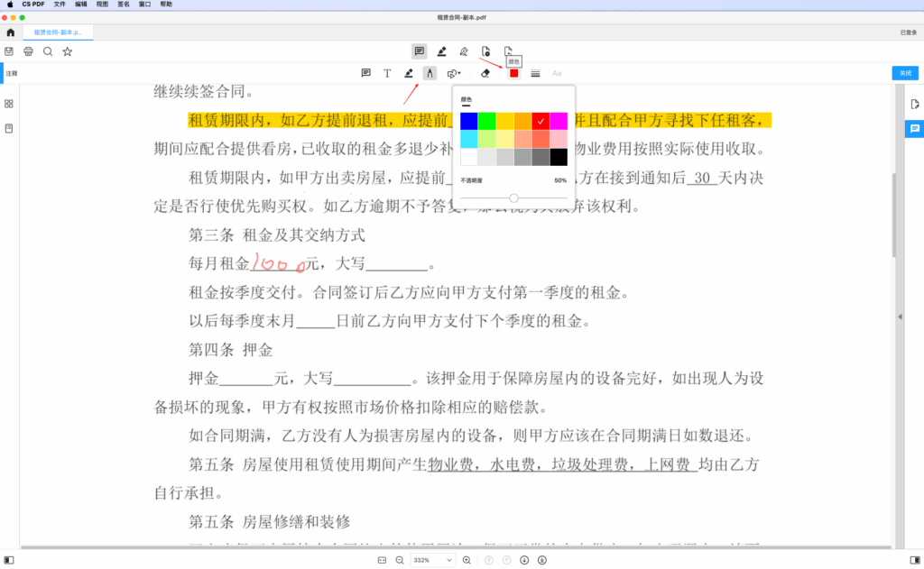Screen dimensions: 924x569
Task: Open the bookmarks panel in left sidebar
Action: (x=9, y=128)
